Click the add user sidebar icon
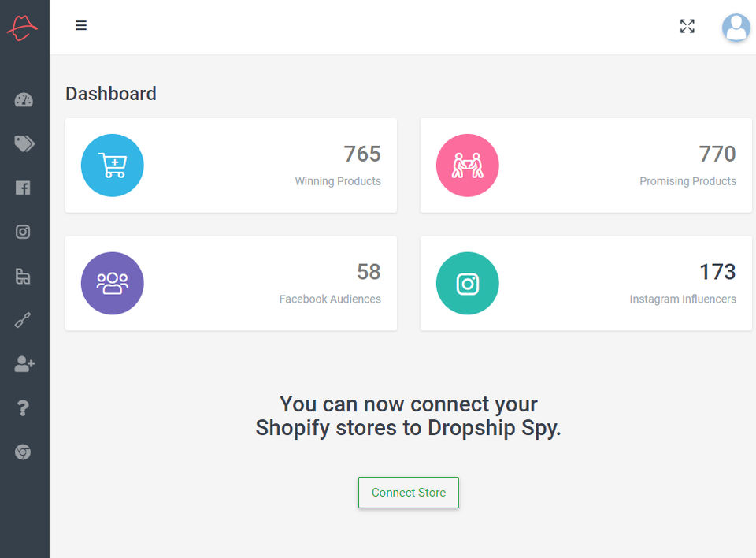756x558 pixels. point(24,364)
